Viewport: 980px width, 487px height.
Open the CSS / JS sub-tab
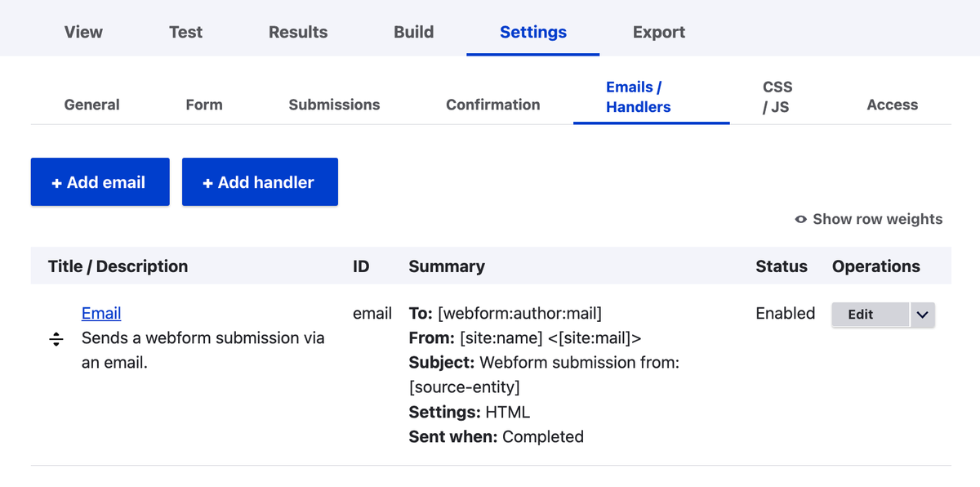[777, 97]
